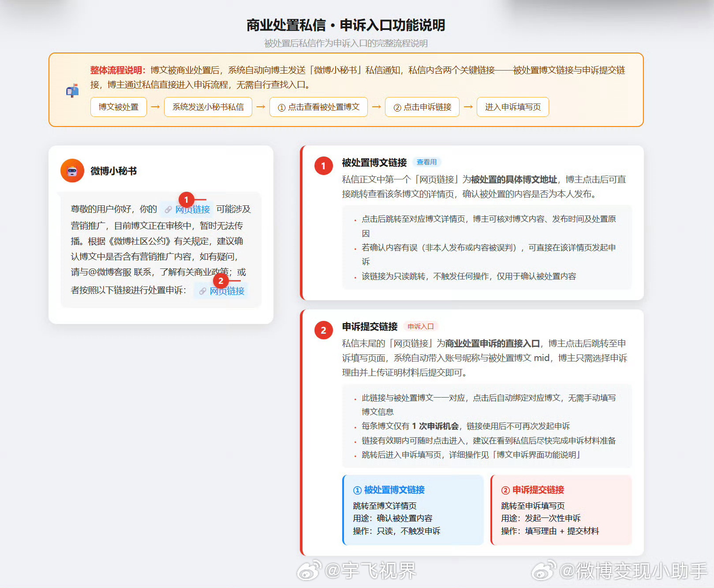The width and height of the screenshot is (714, 588).
Task: Click the bullet 此链接与被处置博文一一对应
Action: pos(489,405)
